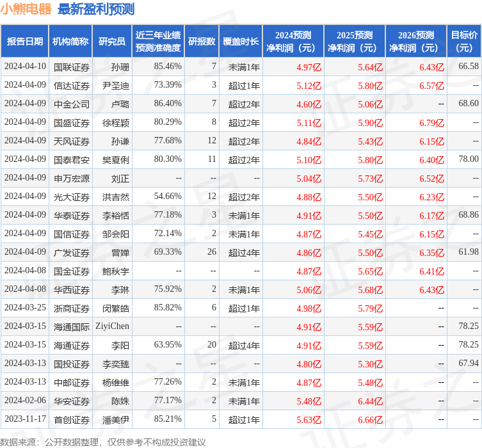
Task: Select the 研究员 column header
Action: coord(112,41)
